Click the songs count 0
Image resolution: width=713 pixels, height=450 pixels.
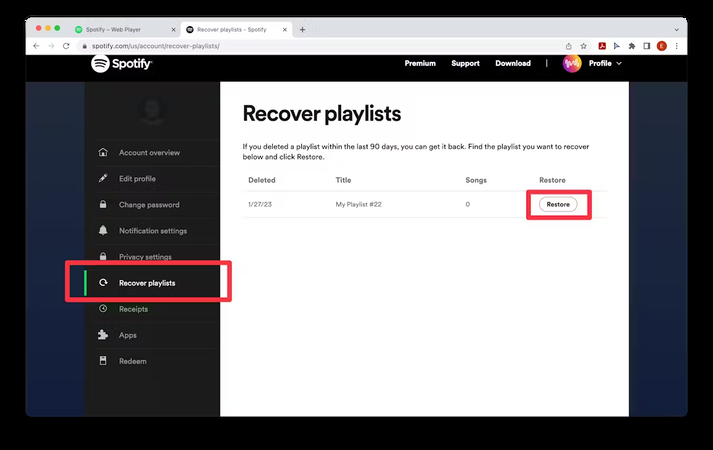pyautogui.click(x=467, y=205)
